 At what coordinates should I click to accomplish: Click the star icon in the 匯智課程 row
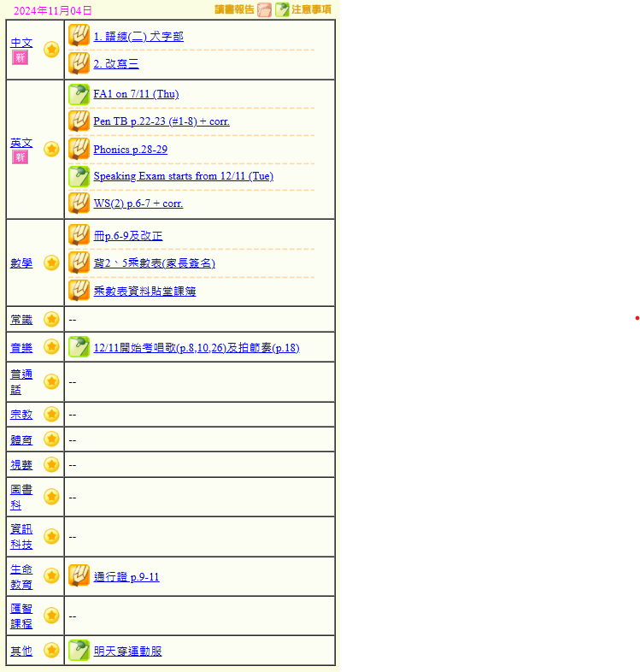click(51, 616)
